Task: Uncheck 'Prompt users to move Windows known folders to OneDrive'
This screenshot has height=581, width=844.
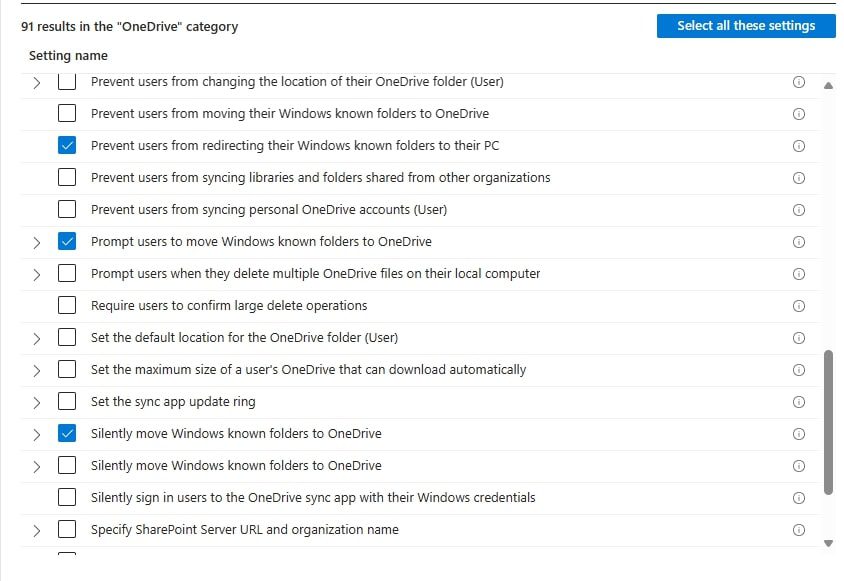Action: click(66, 242)
